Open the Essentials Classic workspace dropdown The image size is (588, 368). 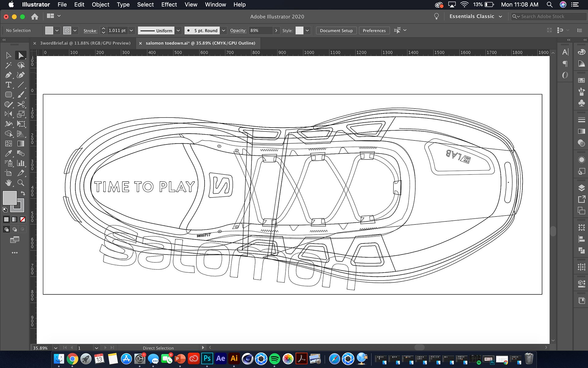[500, 17]
